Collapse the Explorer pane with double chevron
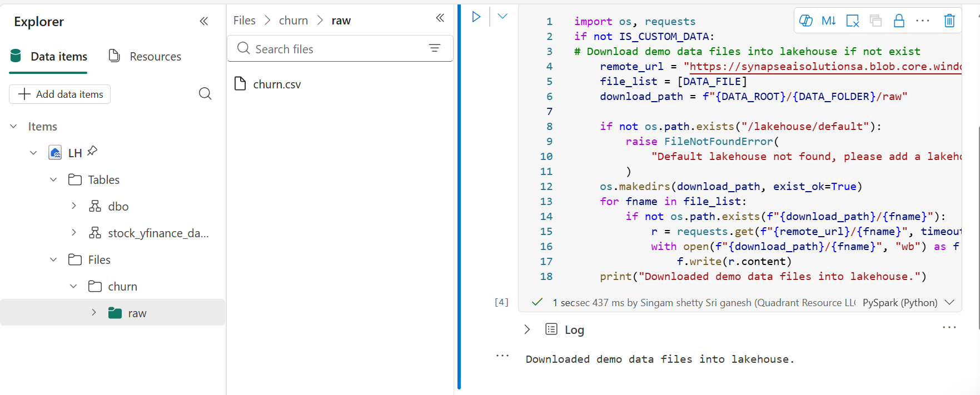 tap(204, 21)
